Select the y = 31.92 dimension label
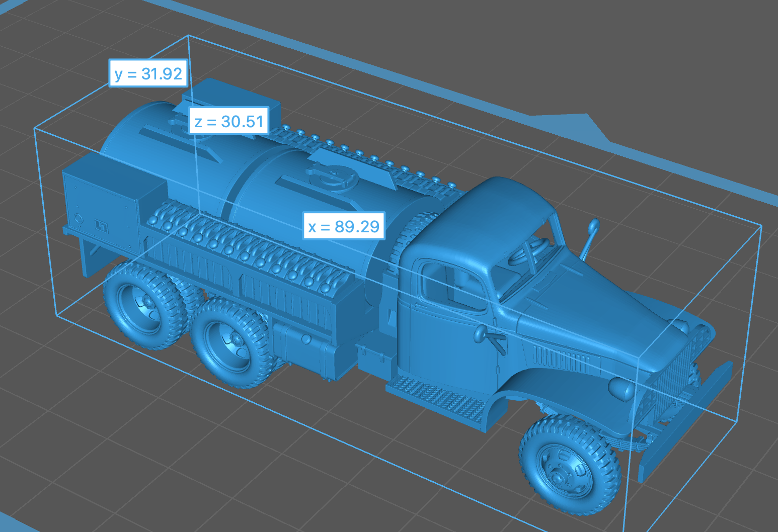 [148, 73]
